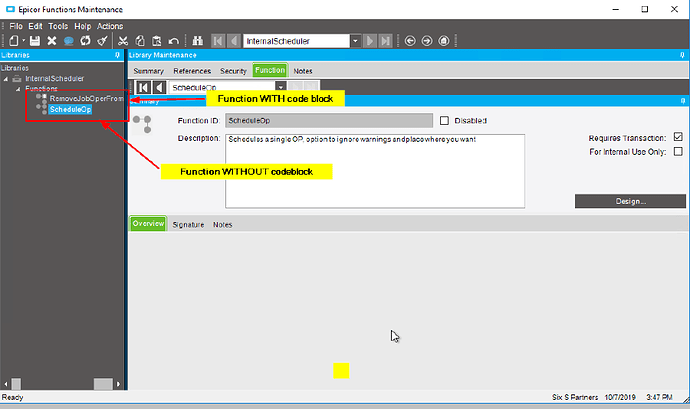690x409 pixels.
Task: Toggle the Disabled checkbox
Action: click(x=444, y=121)
